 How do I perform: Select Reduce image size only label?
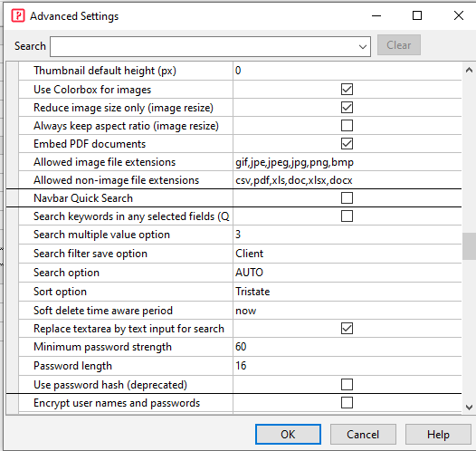pyautogui.click(x=124, y=108)
